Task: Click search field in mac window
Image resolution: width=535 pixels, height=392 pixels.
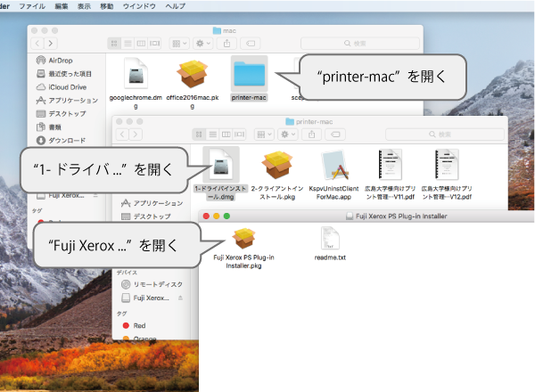Action: point(359,44)
